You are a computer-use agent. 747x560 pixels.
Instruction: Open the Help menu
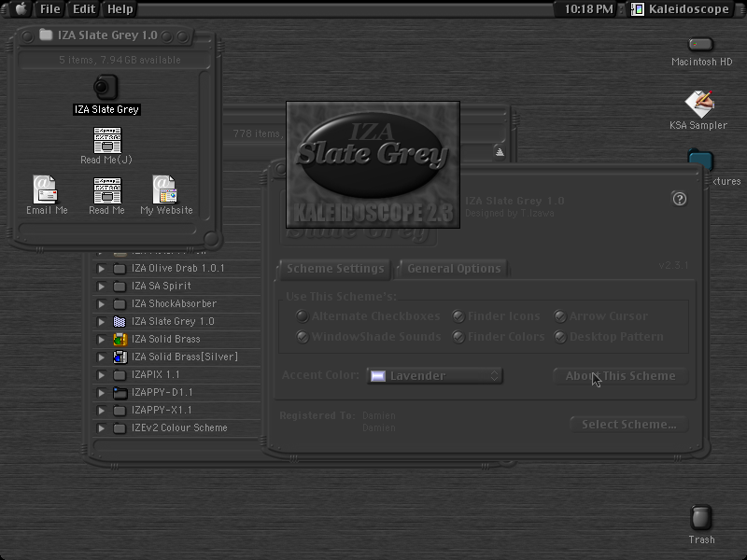pos(120,9)
